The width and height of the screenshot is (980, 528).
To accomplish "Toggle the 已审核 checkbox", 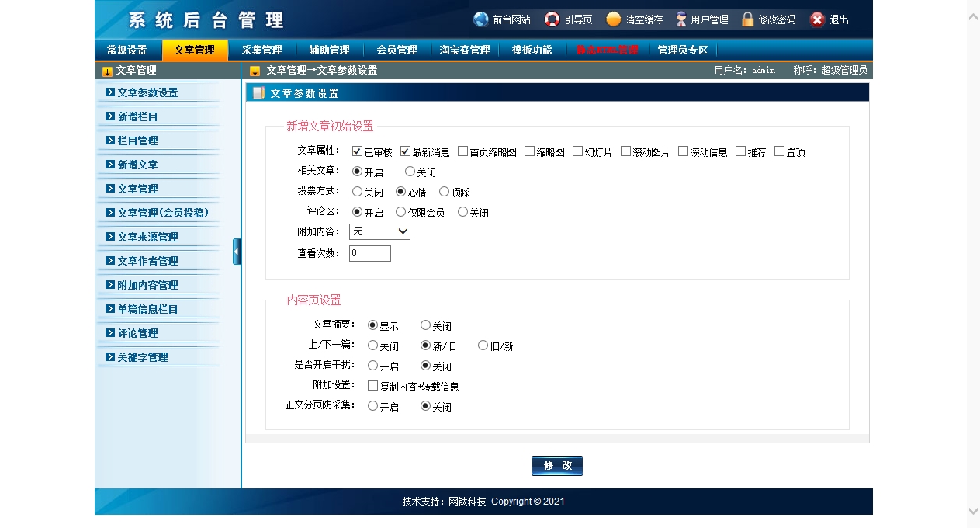I will [x=357, y=151].
